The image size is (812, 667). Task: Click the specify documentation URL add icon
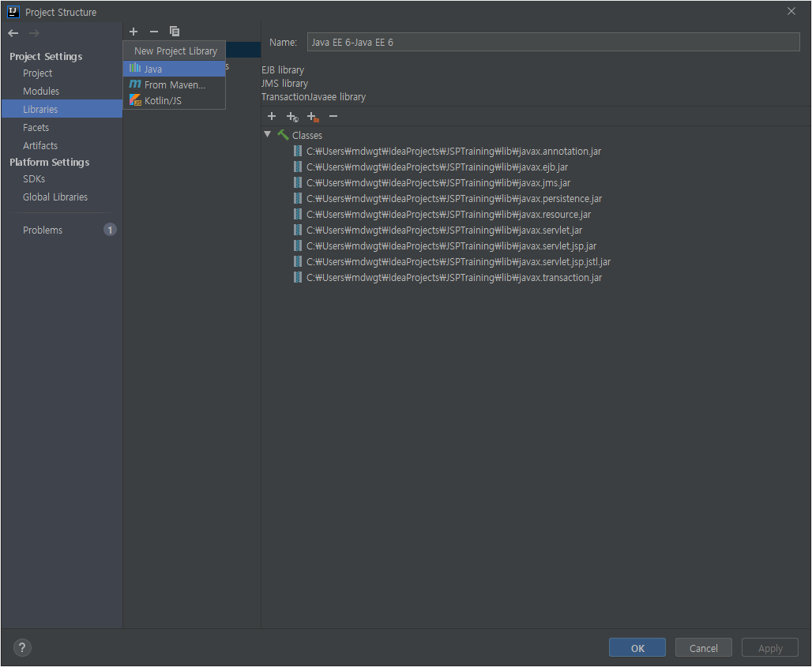[x=292, y=117]
